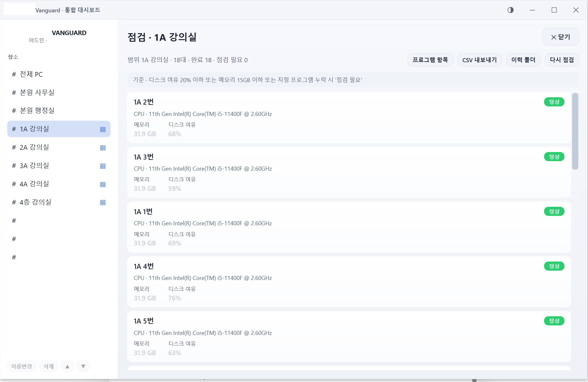Select 4층 강의실 location
588x382 pixels.
coord(59,202)
